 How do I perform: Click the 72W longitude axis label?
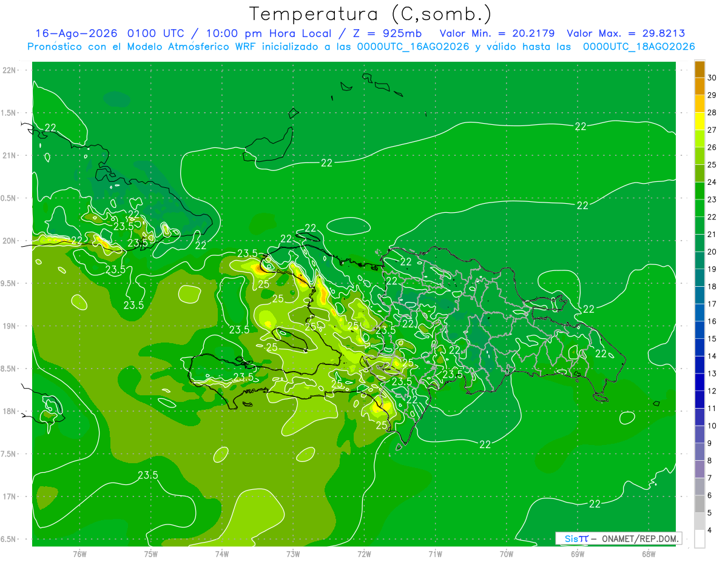pos(364,554)
